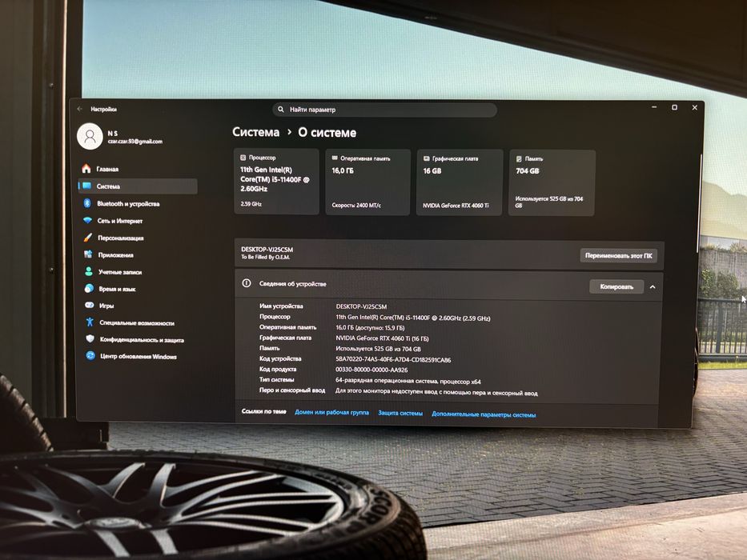The height and width of the screenshot is (560, 747).
Task: Click the back arrow in Settings title bar
Action: [79, 109]
